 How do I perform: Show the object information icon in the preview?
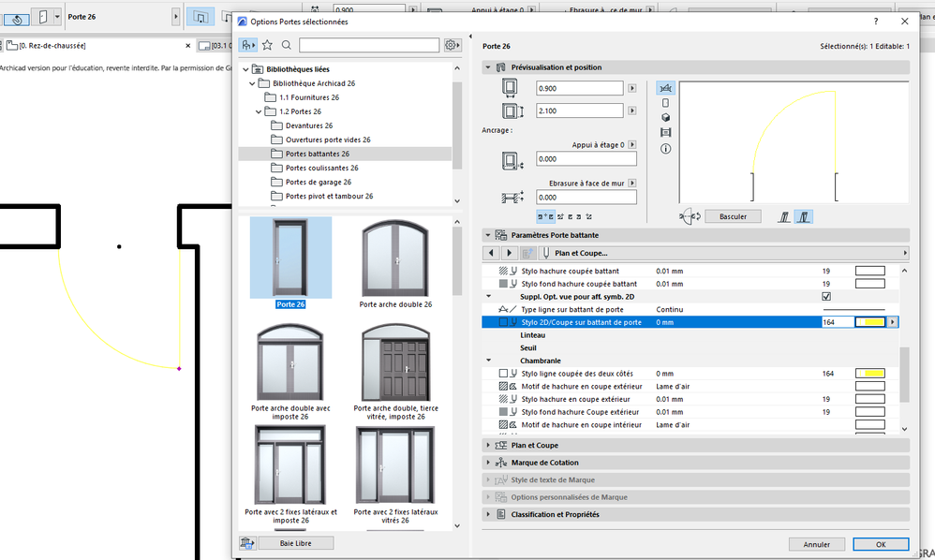point(666,148)
